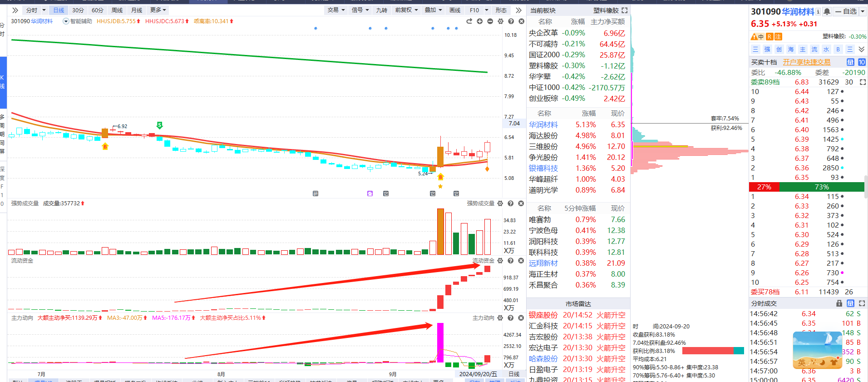Image resolution: width=868 pixels, height=382 pixels.
Task: Open help for 流动资金 indicator
Action: tap(511, 261)
